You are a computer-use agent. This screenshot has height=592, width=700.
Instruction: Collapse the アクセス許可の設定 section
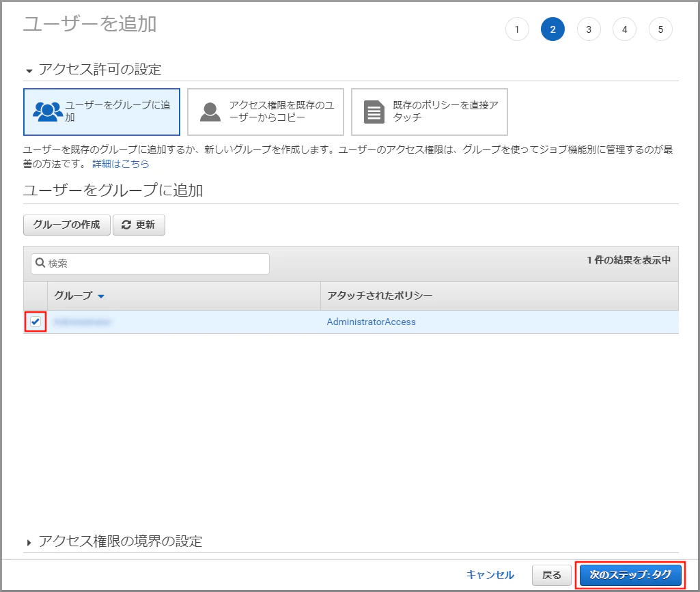(x=29, y=71)
